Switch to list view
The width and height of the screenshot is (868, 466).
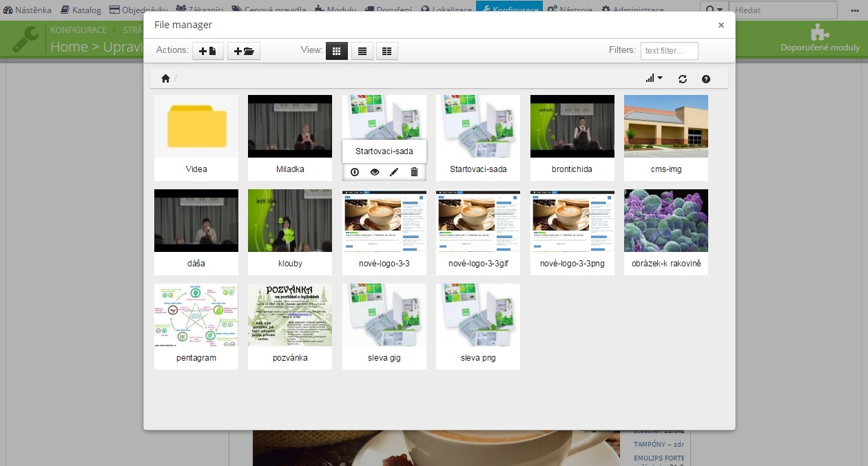(362, 51)
